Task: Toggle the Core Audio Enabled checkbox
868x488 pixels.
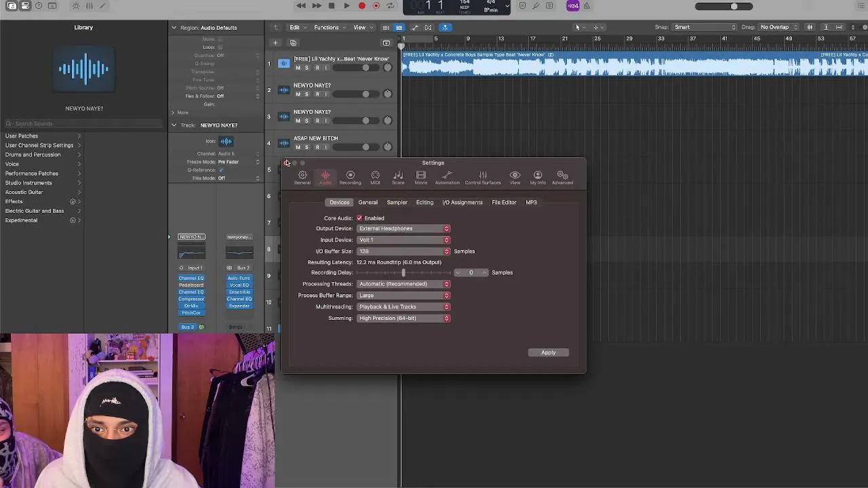Action: (x=359, y=218)
